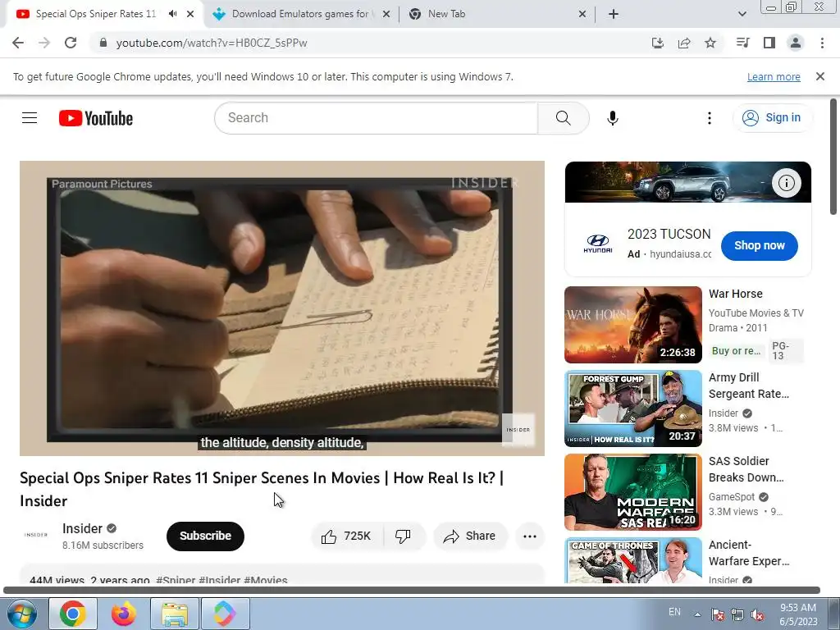
Task: Click in the YouTube search field
Action: 376,118
